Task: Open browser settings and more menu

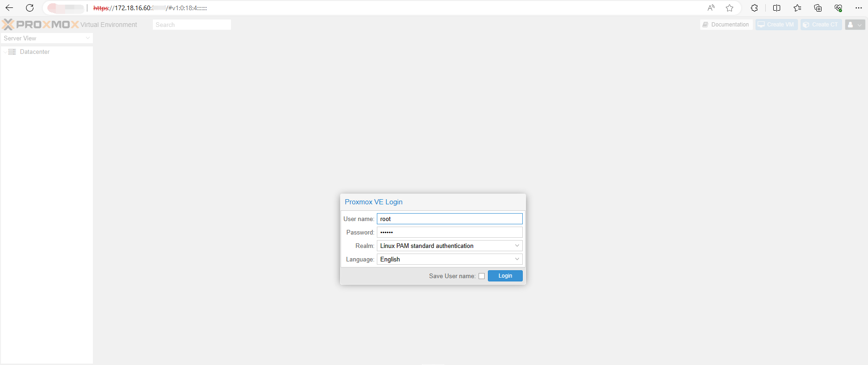Action: click(x=859, y=8)
